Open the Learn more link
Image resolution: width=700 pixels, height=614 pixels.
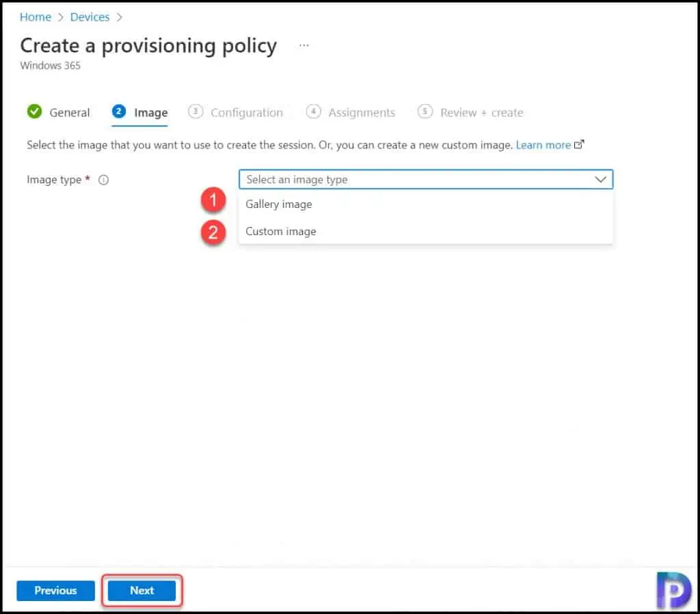(x=543, y=145)
